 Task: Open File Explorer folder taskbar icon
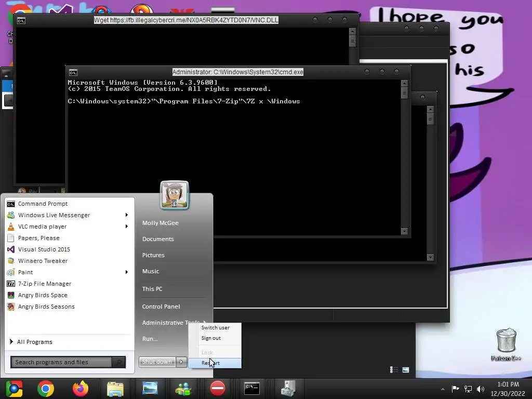(115, 389)
